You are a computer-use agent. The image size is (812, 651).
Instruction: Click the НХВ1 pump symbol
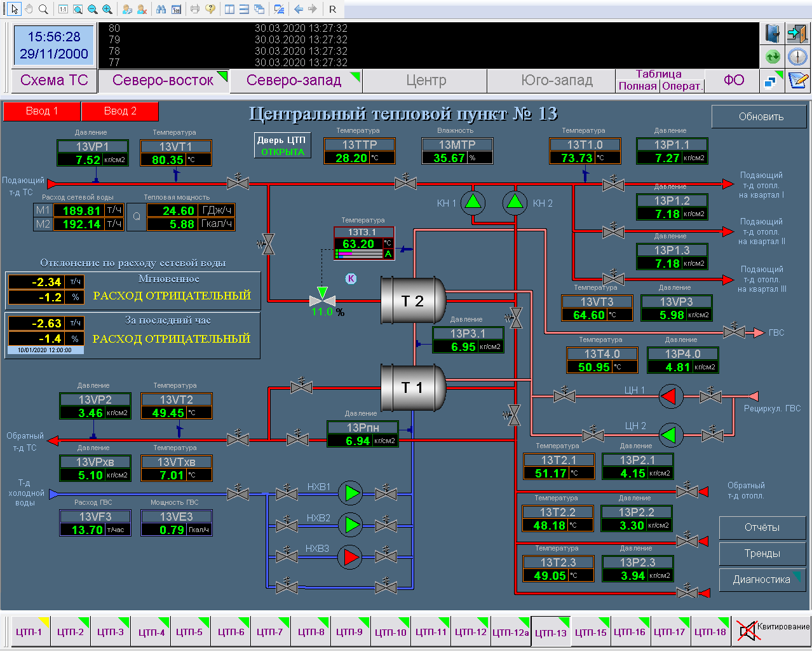350,493
